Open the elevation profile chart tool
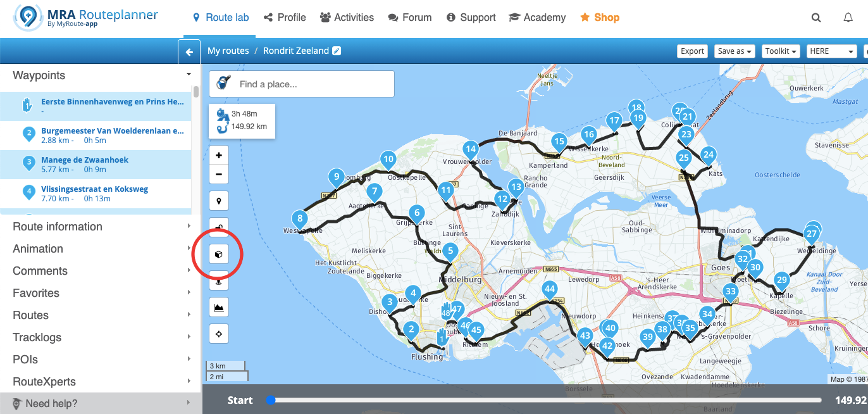This screenshot has height=414, width=868. click(219, 307)
